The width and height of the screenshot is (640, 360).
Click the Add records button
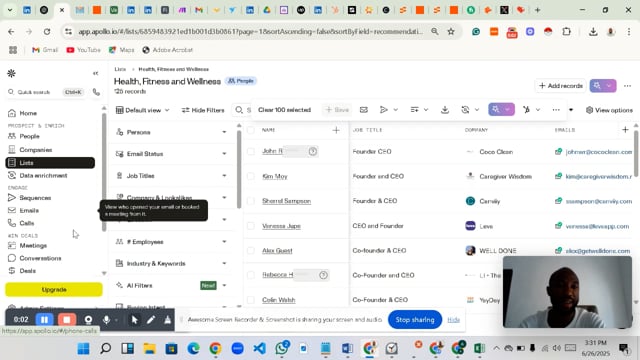(561, 86)
